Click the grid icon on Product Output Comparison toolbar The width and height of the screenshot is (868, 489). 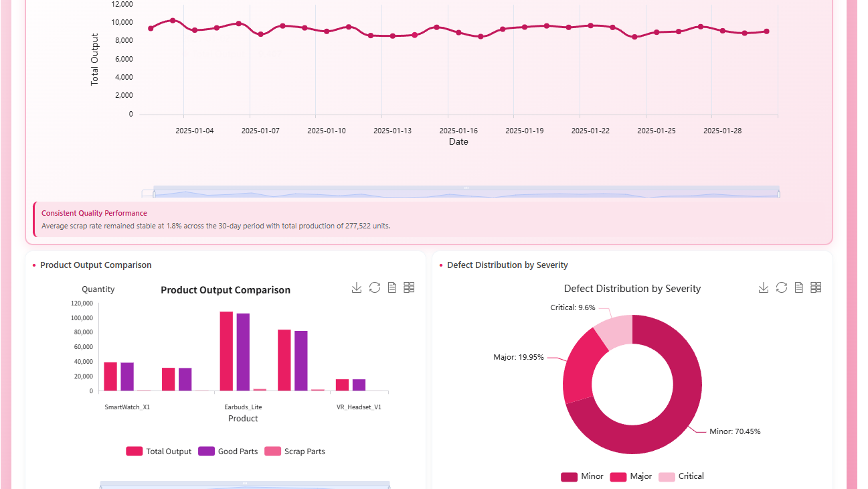coord(409,287)
